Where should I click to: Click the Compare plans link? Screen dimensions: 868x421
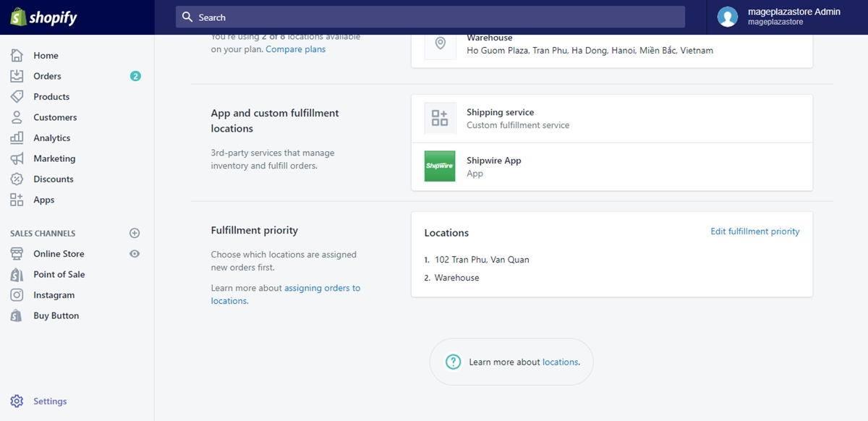pyautogui.click(x=296, y=49)
